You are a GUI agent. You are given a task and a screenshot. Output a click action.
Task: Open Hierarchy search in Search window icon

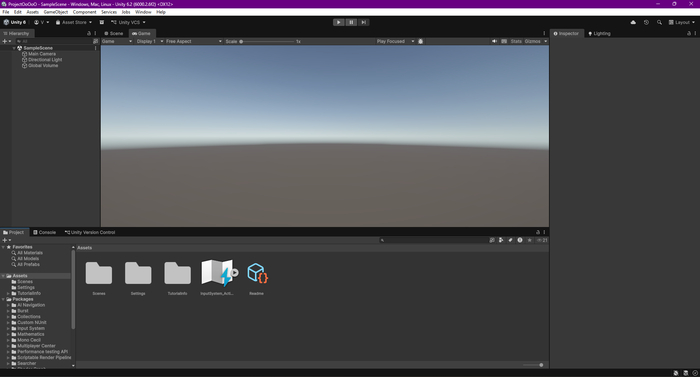pos(95,41)
